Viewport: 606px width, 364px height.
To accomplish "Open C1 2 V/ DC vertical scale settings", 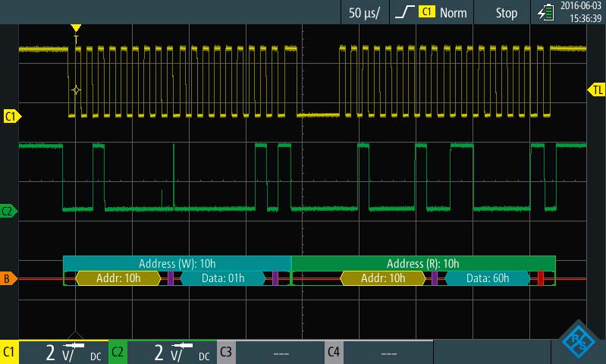I will point(64,353).
